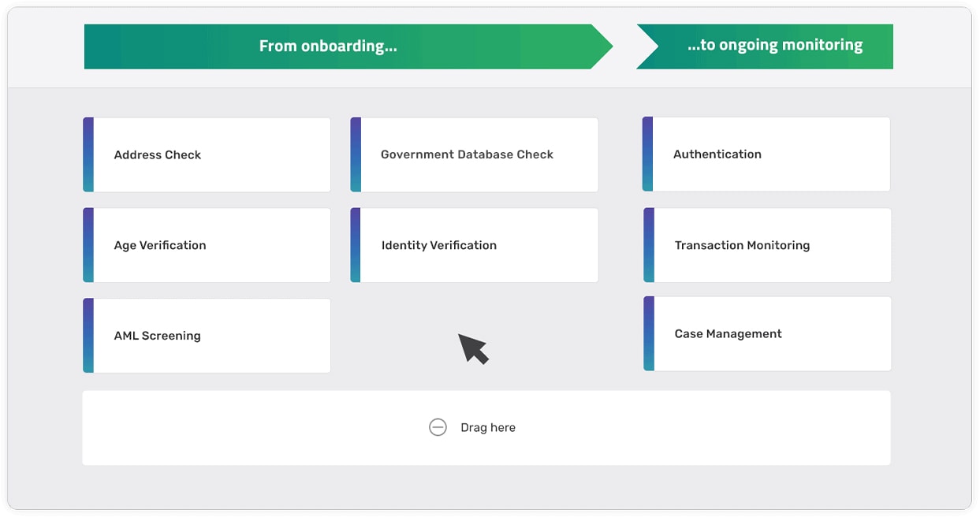Click the colored left edge of Authentication card
This screenshot has height=517, width=980.
tap(648, 154)
